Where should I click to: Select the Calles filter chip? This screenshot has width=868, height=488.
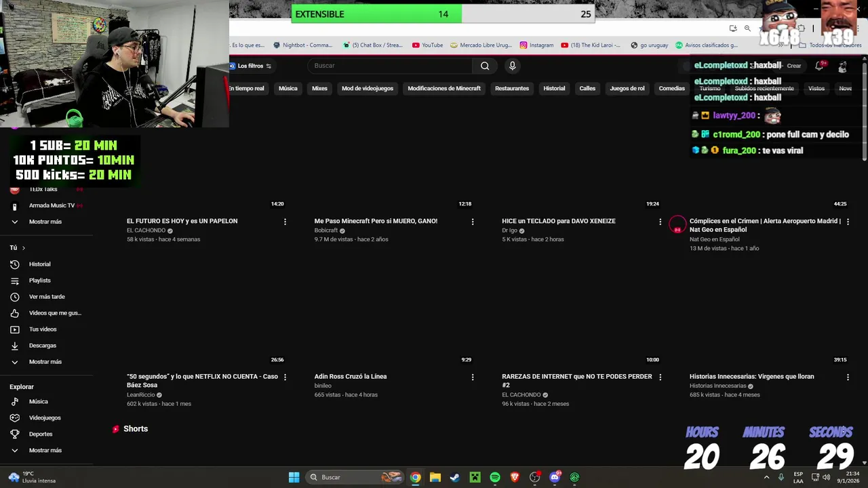587,88
